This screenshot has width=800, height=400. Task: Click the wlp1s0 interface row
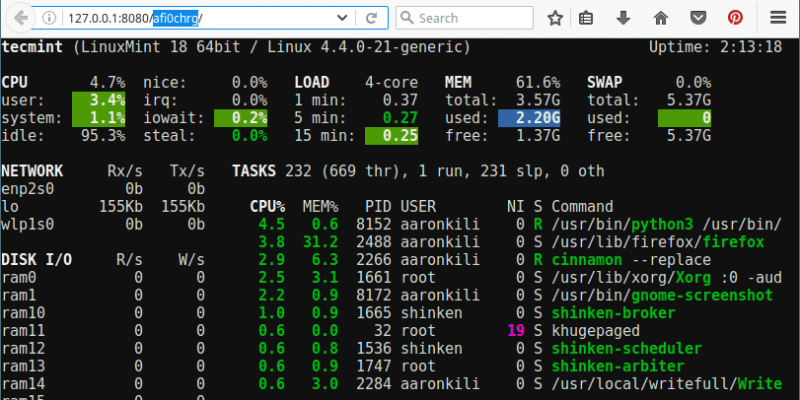click(x=103, y=224)
